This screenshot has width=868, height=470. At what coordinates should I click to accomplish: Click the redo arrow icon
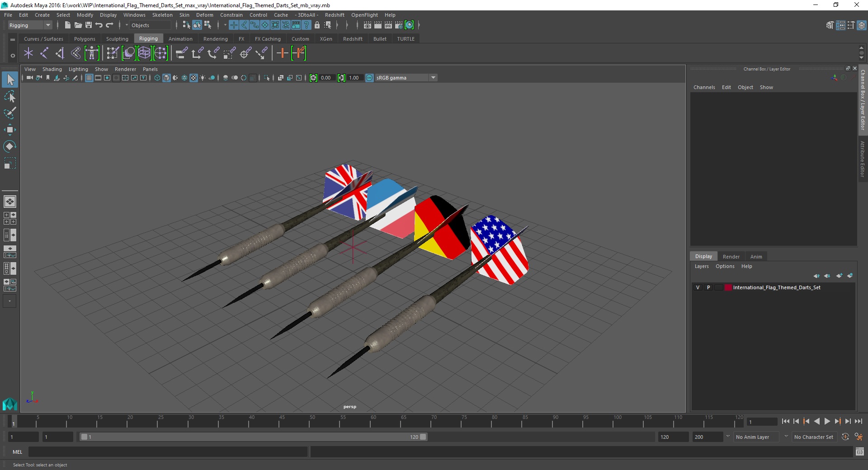coord(109,25)
